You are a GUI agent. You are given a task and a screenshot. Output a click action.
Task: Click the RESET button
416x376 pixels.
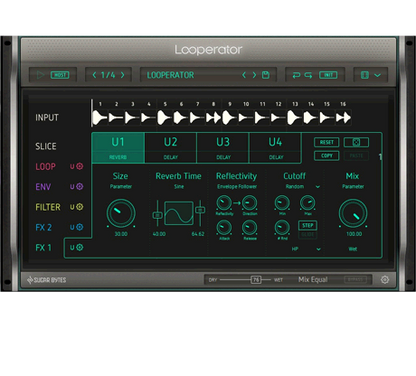point(327,142)
